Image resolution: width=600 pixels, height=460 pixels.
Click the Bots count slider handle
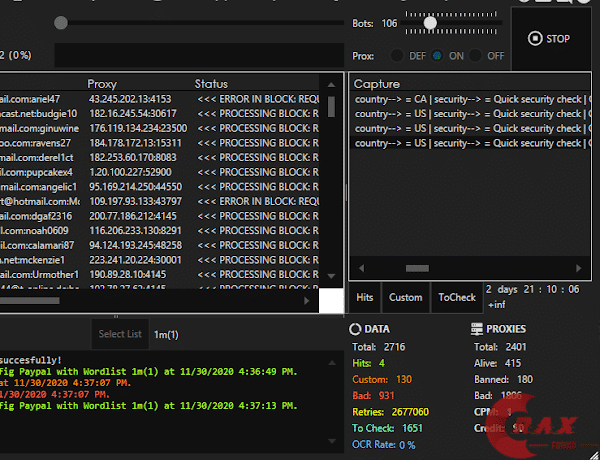(430, 23)
